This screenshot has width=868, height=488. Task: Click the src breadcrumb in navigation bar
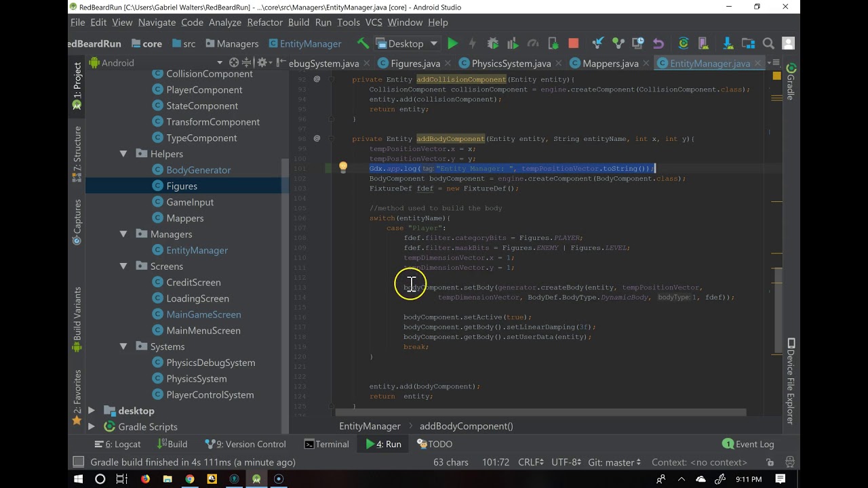(x=182, y=43)
